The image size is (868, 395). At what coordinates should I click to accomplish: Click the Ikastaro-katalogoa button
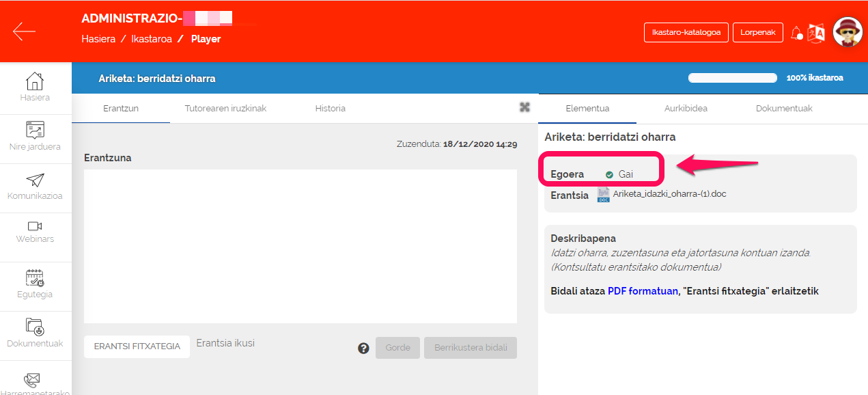(686, 32)
